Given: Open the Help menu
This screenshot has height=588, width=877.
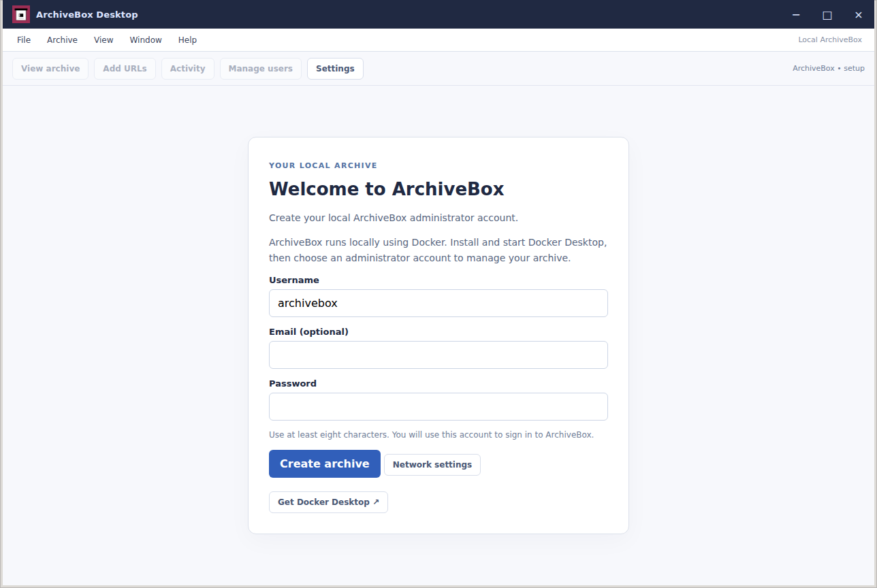Looking at the screenshot, I should pyautogui.click(x=187, y=40).
